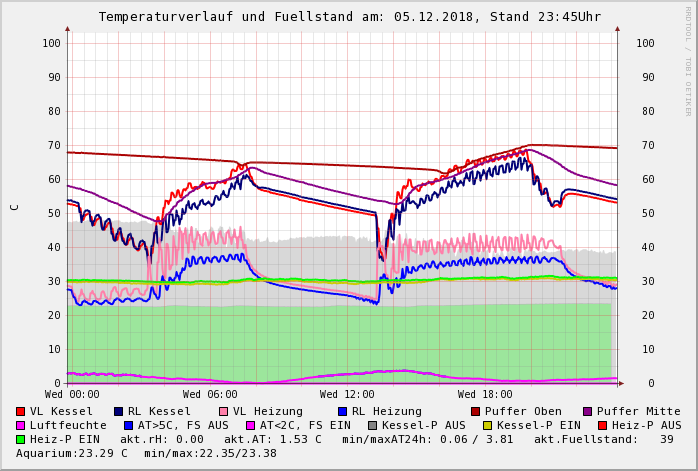Click the chart title Temperaturverlauf und Fuellstand
The height and width of the screenshot is (471, 698).
(349, 17)
